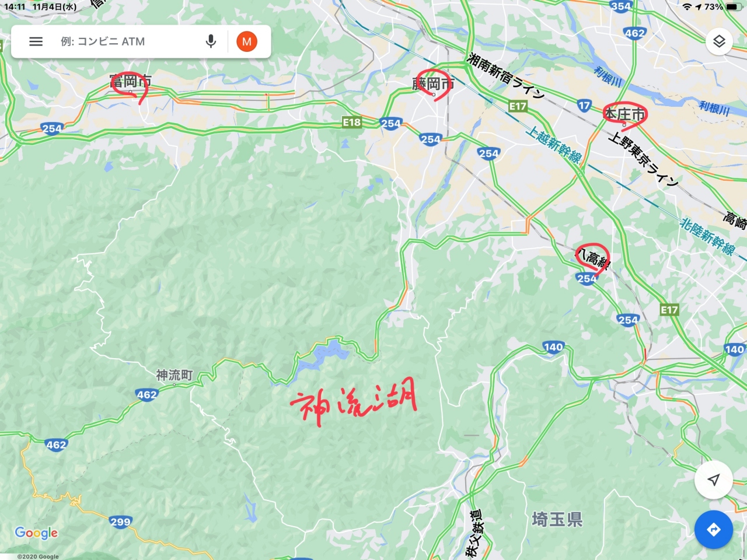This screenshot has height=560, width=747.
Task: Select the 藤岡市 city label
Action: coord(433,83)
